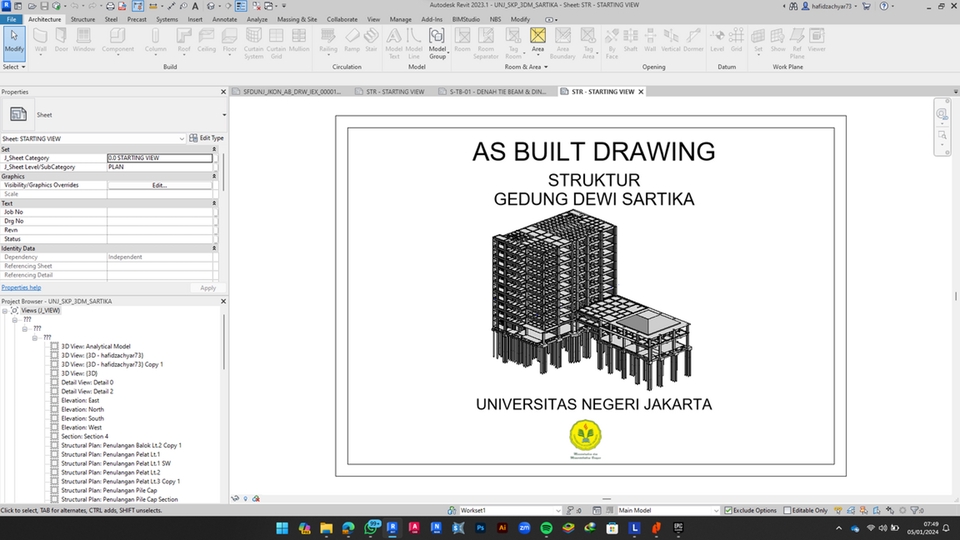Switch to S-TB-01 - DENAH TIE BEAM view tab
Viewport: 960px width, 540px height.
497,91
